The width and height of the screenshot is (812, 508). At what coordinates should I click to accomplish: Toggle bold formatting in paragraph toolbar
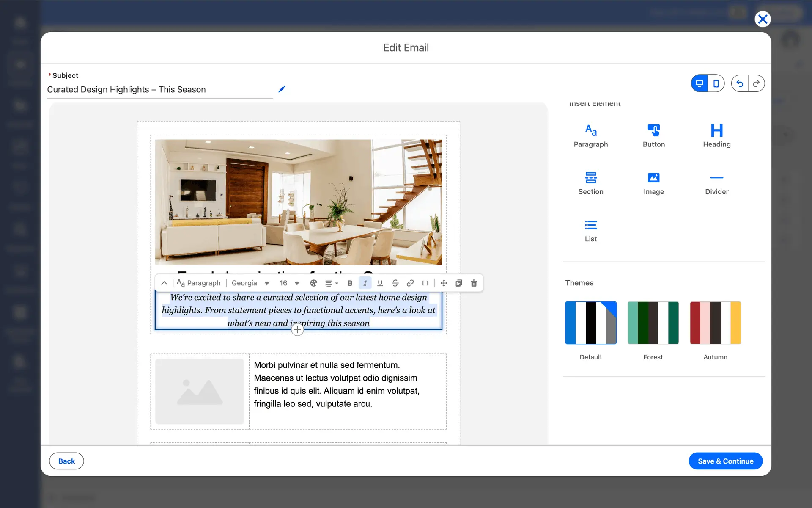click(x=350, y=283)
